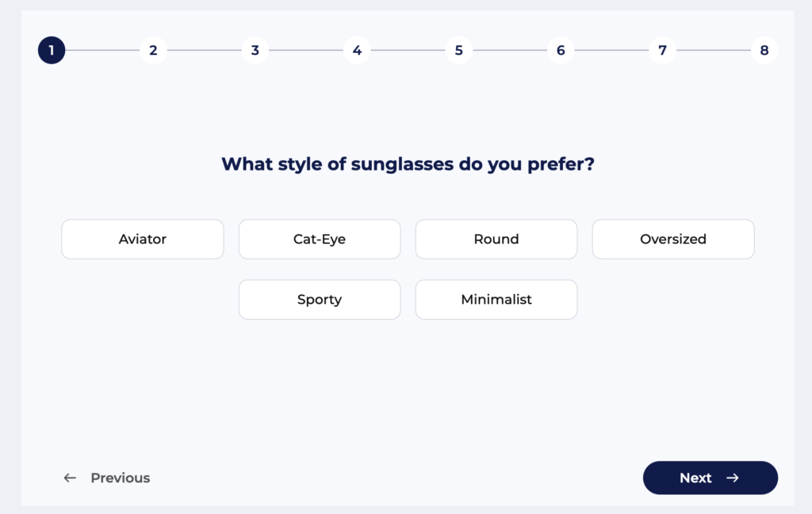This screenshot has height=514, width=812.
Task: Click step 7 in progress tracker
Action: click(x=662, y=50)
